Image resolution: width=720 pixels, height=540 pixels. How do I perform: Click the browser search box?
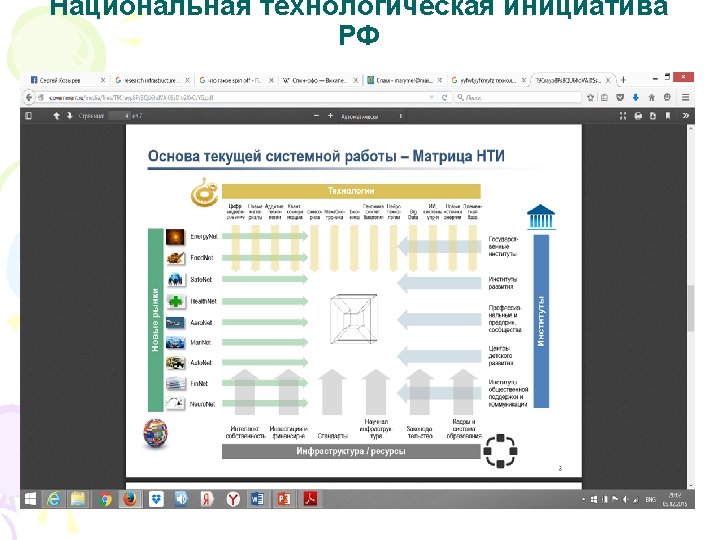518,97
